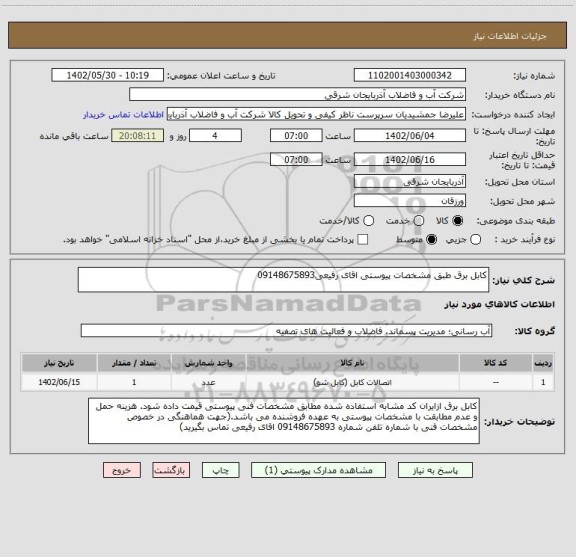Click the ردیف column header
Viewport: 576px width, 557px height.
point(543,363)
